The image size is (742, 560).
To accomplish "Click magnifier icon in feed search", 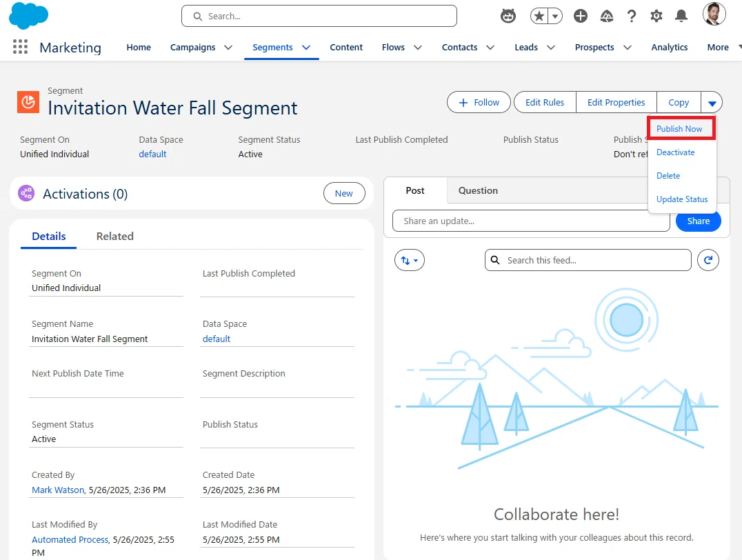I will tap(495, 260).
